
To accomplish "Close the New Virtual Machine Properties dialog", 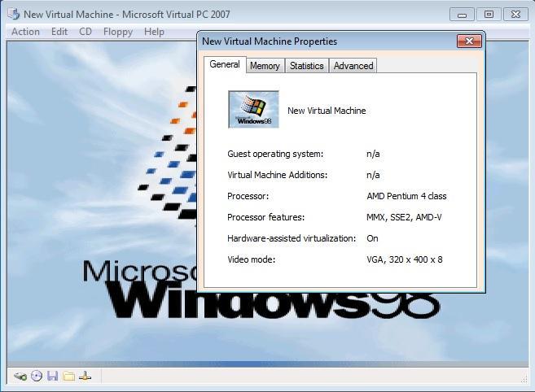I will [x=469, y=41].
